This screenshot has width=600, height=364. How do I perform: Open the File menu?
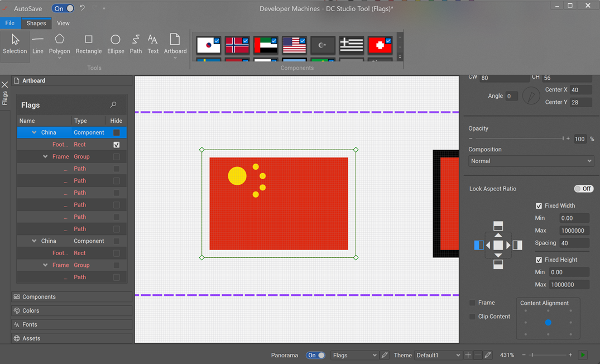[x=10, y=23]
